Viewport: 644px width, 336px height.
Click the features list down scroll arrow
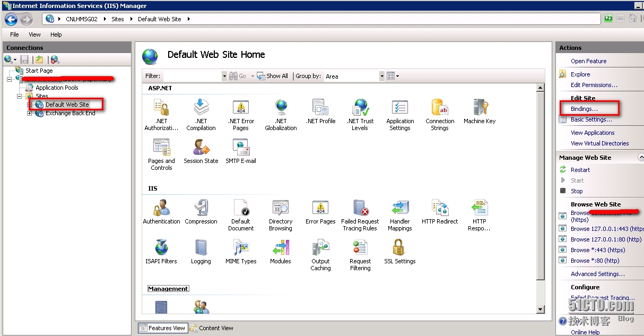pyautogui.click(x=541, y=309)
